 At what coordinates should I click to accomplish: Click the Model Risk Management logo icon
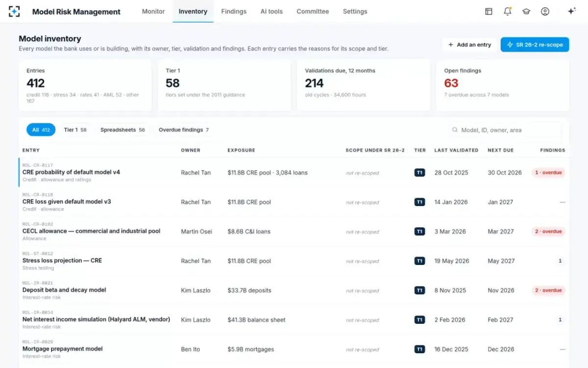(15, 11)
